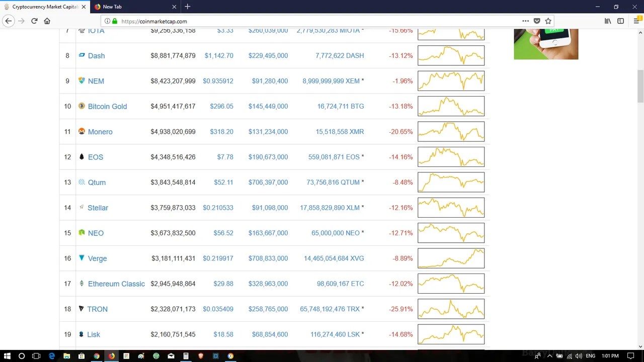Open the Calculator taskbar icon
This screenshot has width=644, height=362.
click(186, 356)
